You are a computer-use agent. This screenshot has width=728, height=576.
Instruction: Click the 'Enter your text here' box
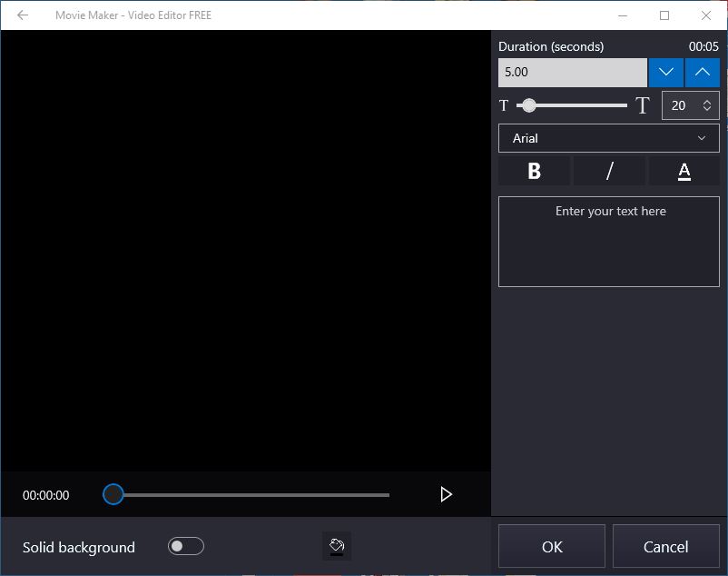click(609, 242)
